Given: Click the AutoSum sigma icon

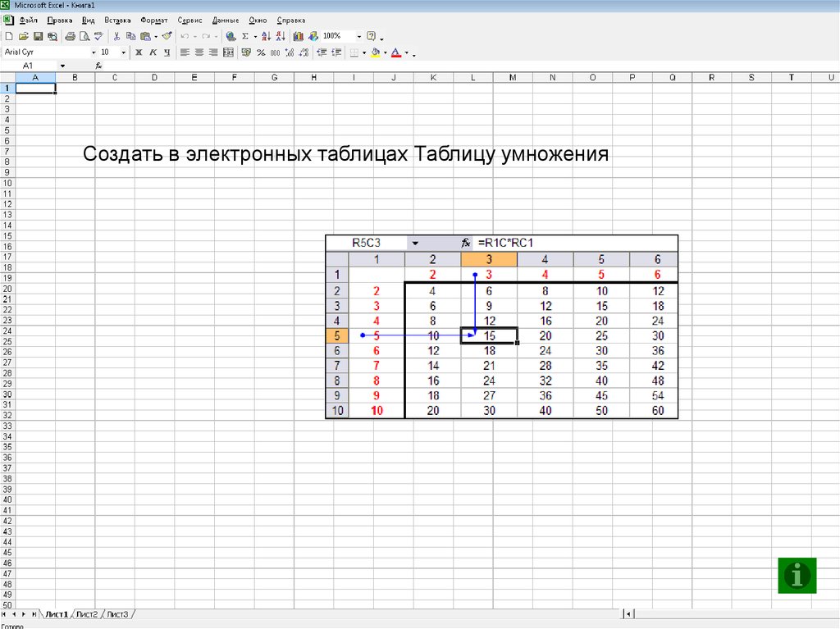Looking at the screenshot, I should (x=244, y=36).
